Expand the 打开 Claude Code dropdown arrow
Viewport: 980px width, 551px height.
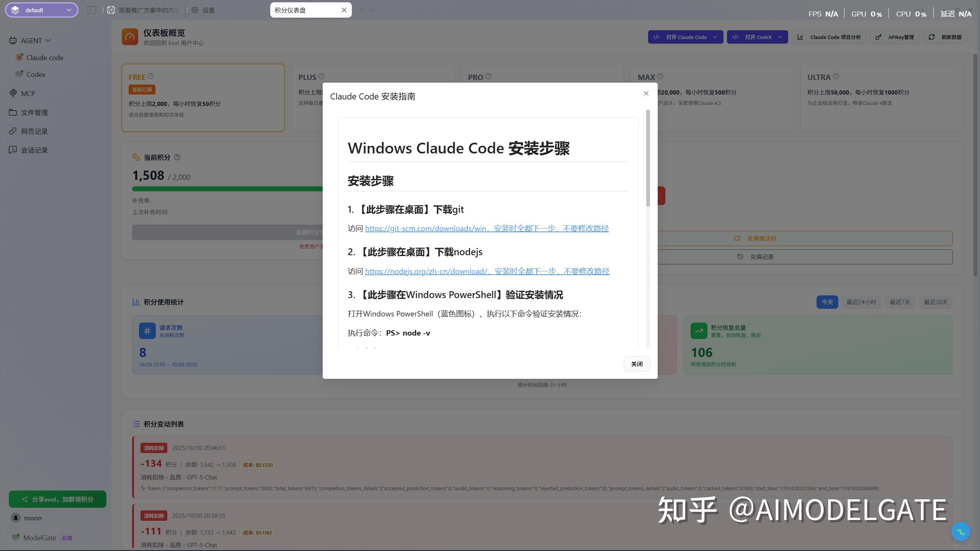click(715, 37)
